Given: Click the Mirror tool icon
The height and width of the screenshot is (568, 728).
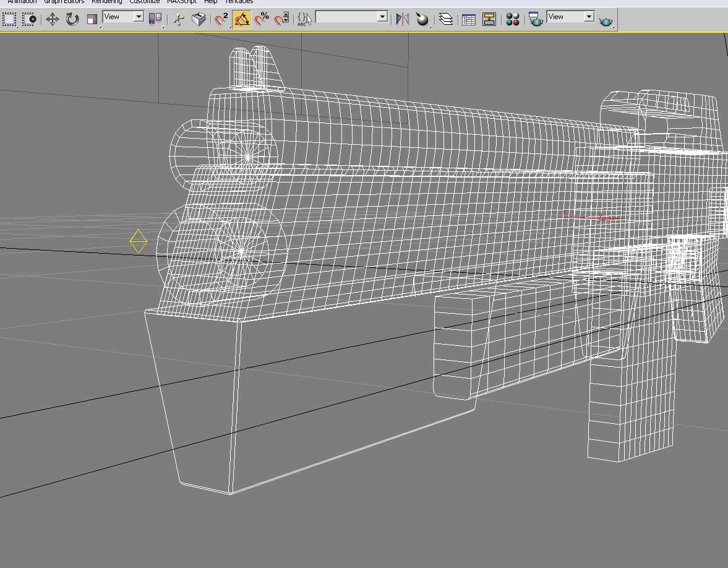Looking at the screenshot, I should (402, 20).
